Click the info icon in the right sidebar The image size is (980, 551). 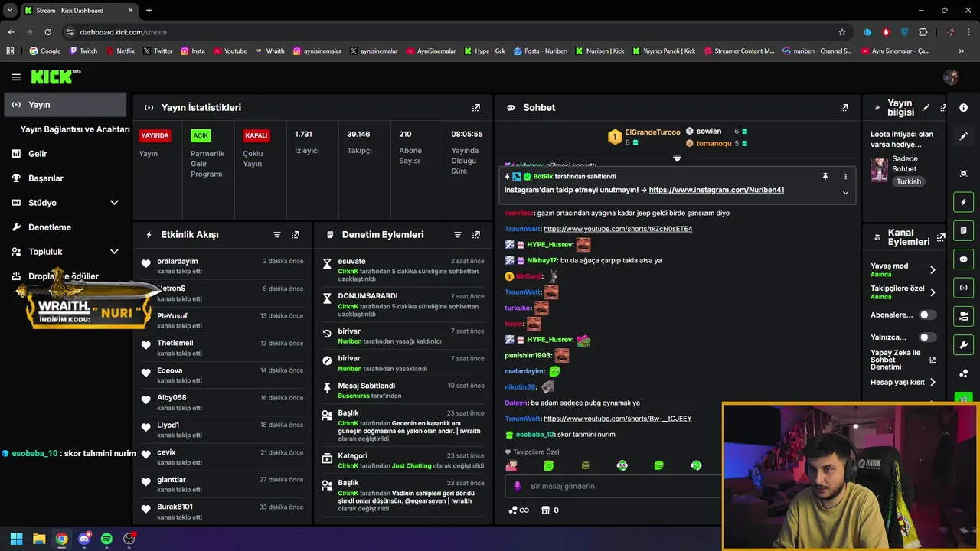[964, 108]
